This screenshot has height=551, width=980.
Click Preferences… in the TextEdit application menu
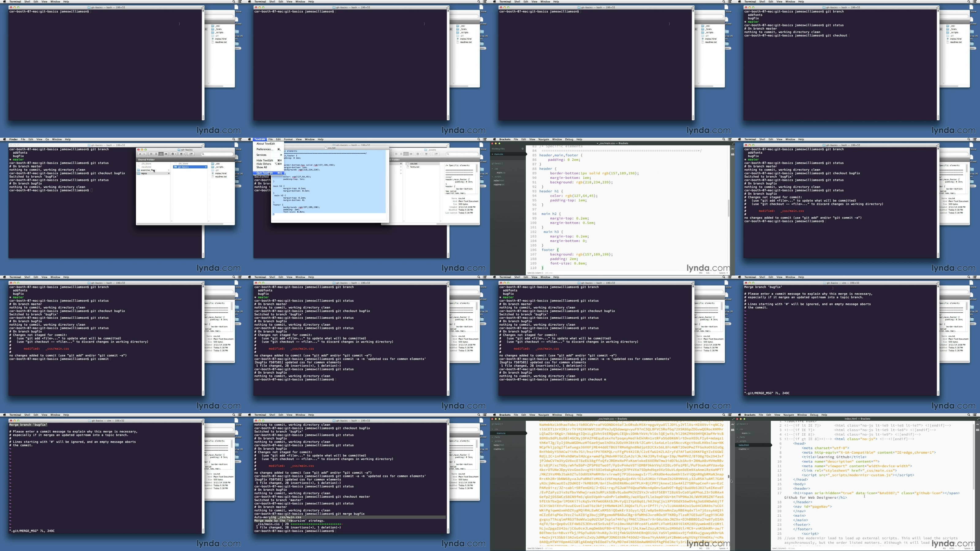(265, 149)
